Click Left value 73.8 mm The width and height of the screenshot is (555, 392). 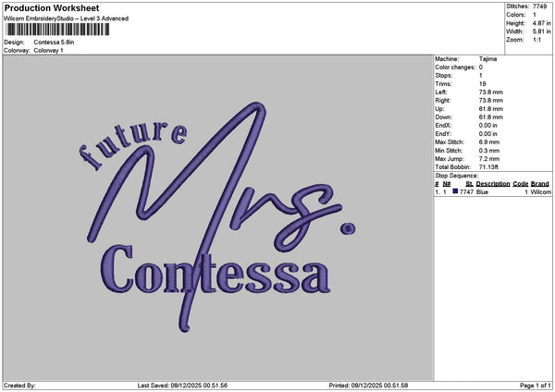[x=490, y=92]
